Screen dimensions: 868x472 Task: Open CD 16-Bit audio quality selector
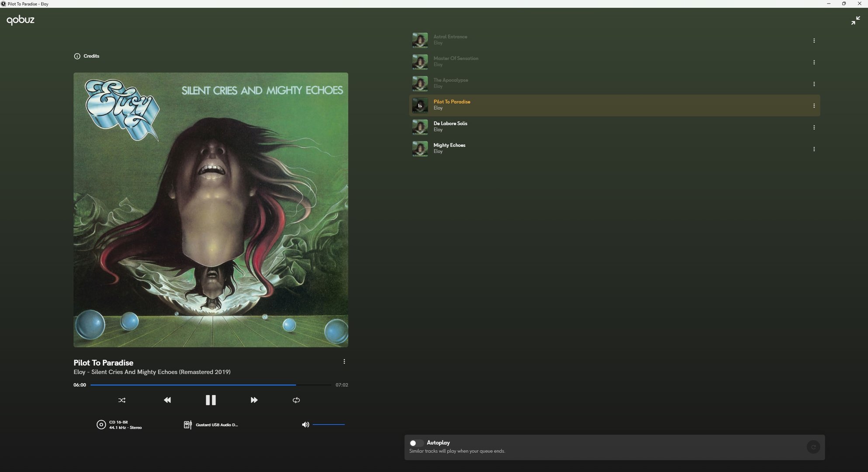(x=119, y=425)
